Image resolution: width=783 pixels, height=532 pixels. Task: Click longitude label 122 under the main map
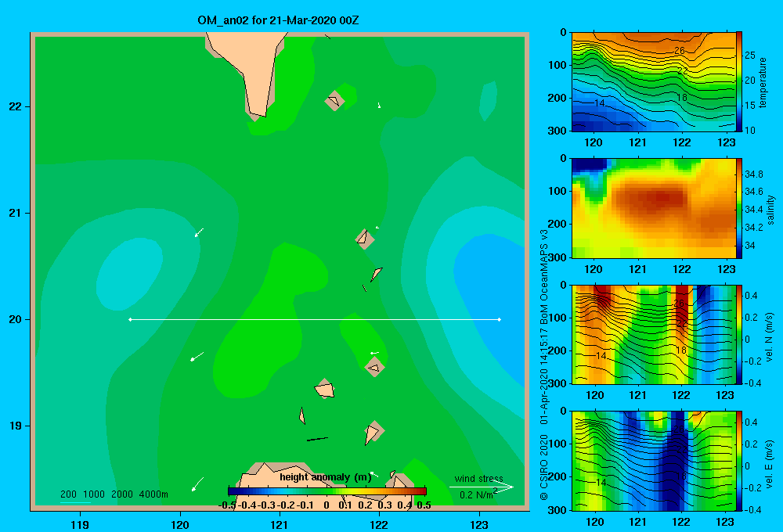379,524
